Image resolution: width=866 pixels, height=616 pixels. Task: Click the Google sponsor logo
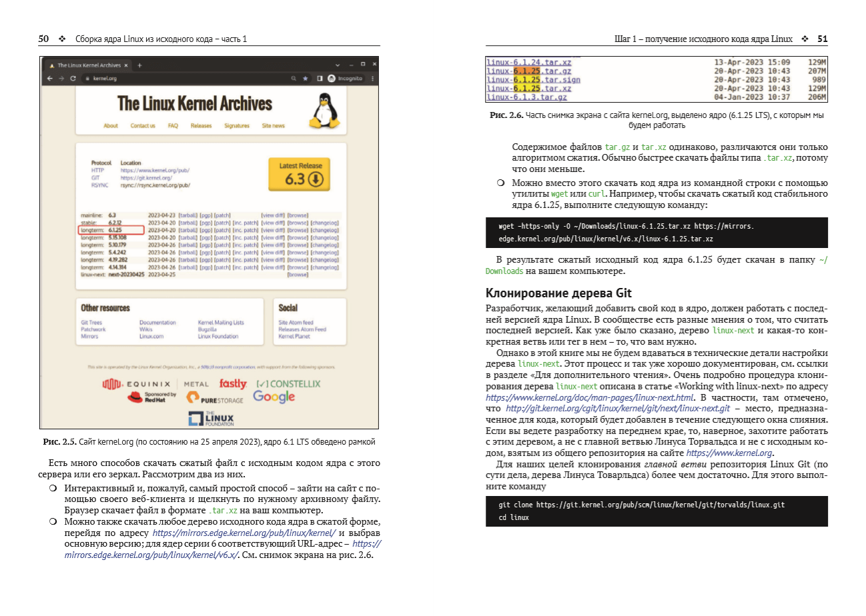(274, 397)
